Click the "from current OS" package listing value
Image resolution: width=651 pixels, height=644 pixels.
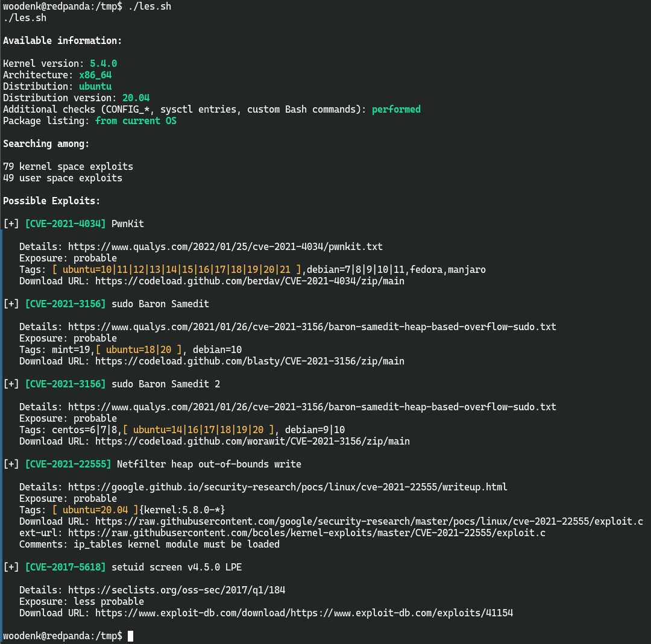tap(136, 121)
